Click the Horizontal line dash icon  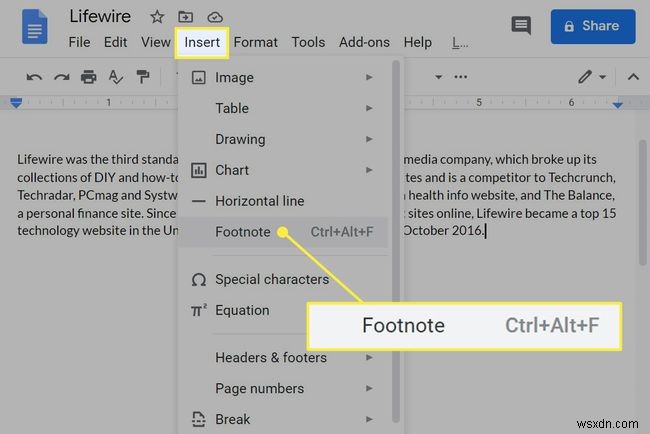pos(199,201)
